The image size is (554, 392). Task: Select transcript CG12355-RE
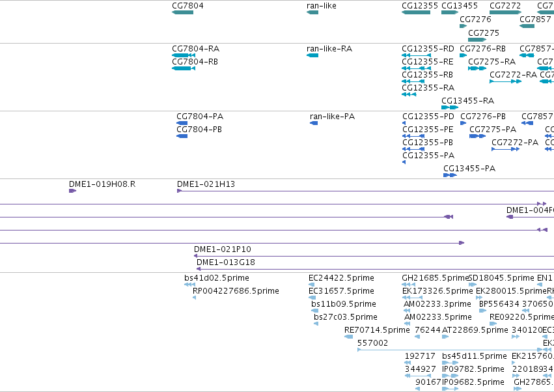point(428,61)
